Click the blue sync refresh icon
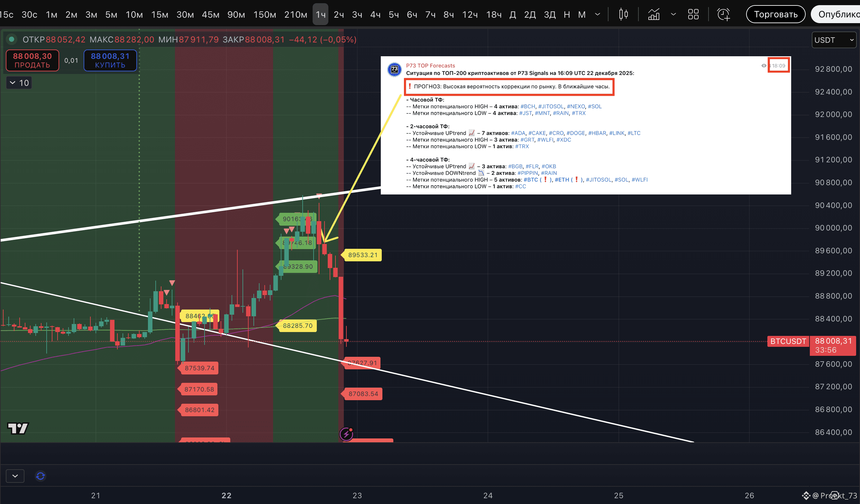 [x=40, y=476]
